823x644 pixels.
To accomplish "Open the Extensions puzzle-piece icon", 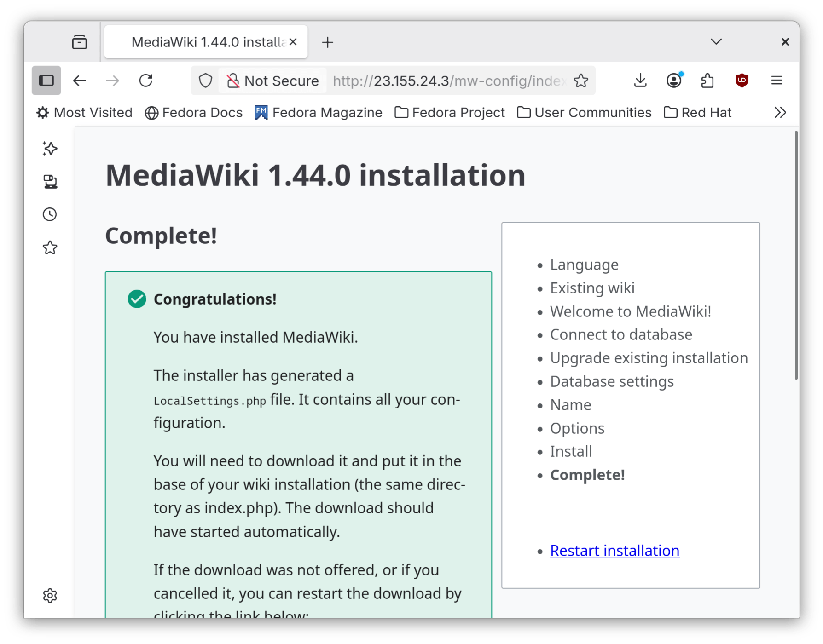I will tap(707, 80).
